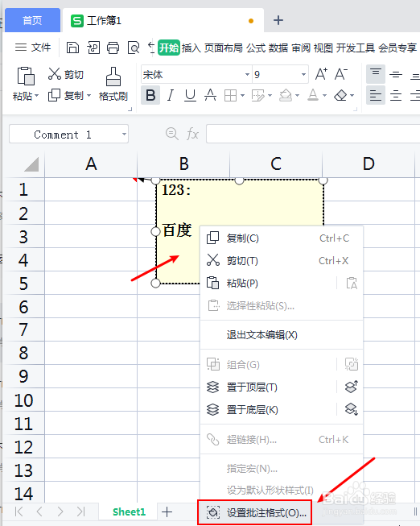Viewport: 420px width, 526px height.
Task: Toggle Strikethrough formatting
Action: pyautogui.click(x=210, y=95)
